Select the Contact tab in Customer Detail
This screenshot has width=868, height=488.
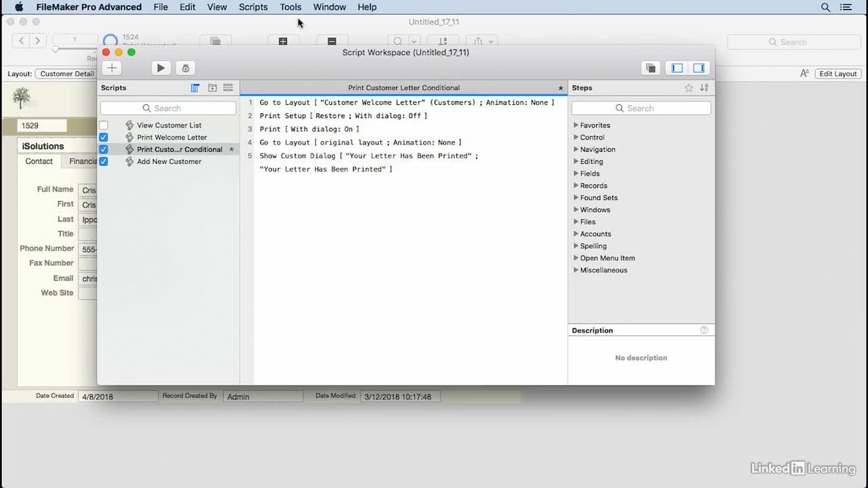(39, 161)
